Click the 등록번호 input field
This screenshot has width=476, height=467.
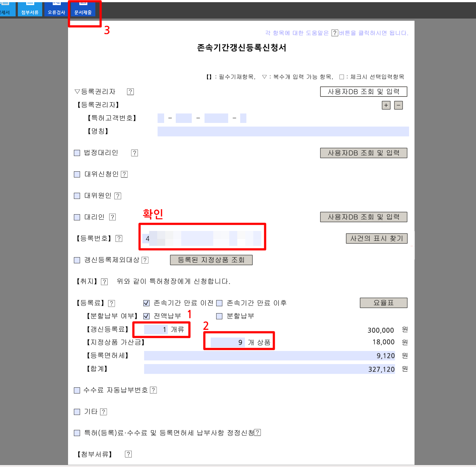click(202, 239)
